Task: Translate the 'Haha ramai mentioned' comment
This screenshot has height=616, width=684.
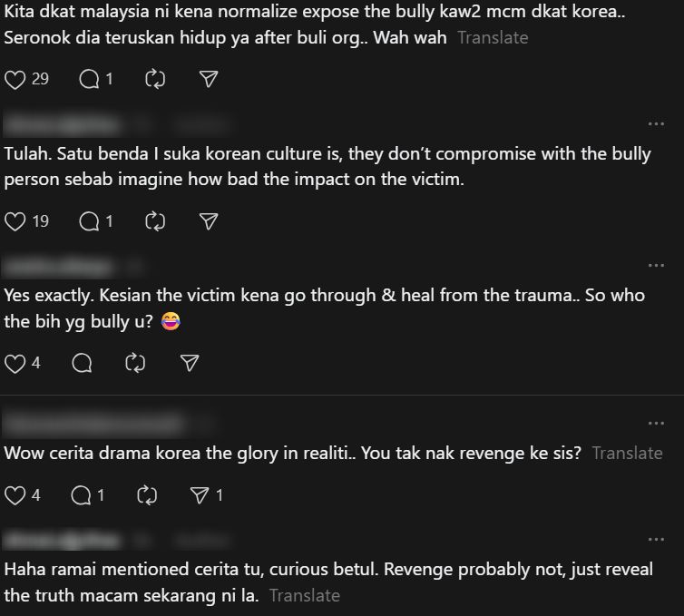Action: 305,596
